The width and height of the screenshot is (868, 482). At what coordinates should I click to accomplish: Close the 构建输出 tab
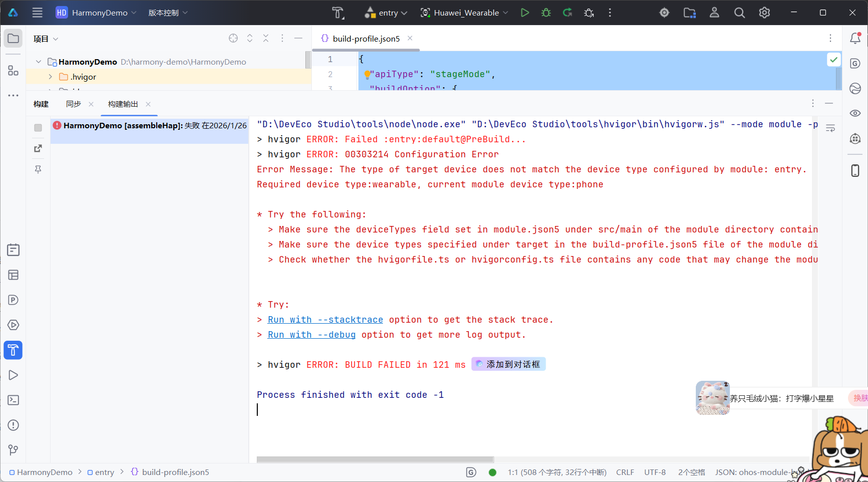coord(148,104)
